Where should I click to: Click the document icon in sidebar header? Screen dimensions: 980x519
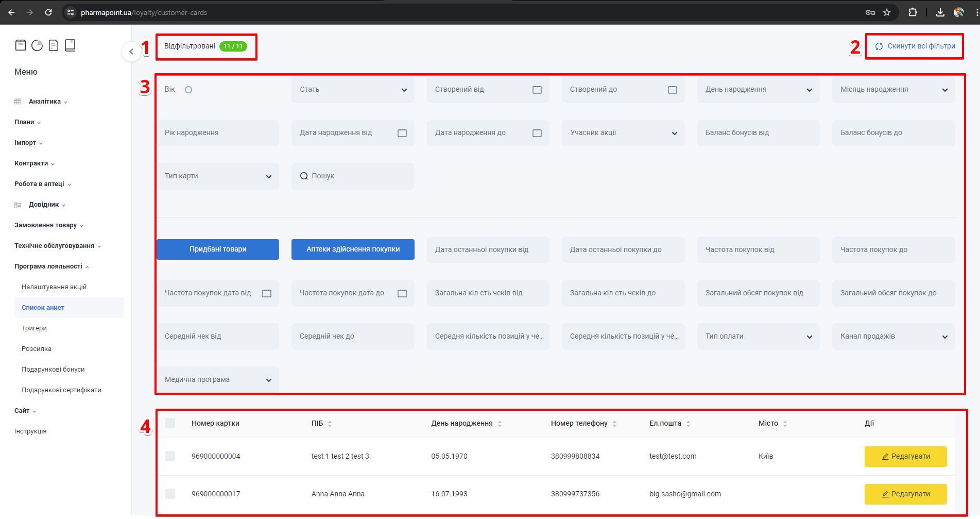[54, 45]
